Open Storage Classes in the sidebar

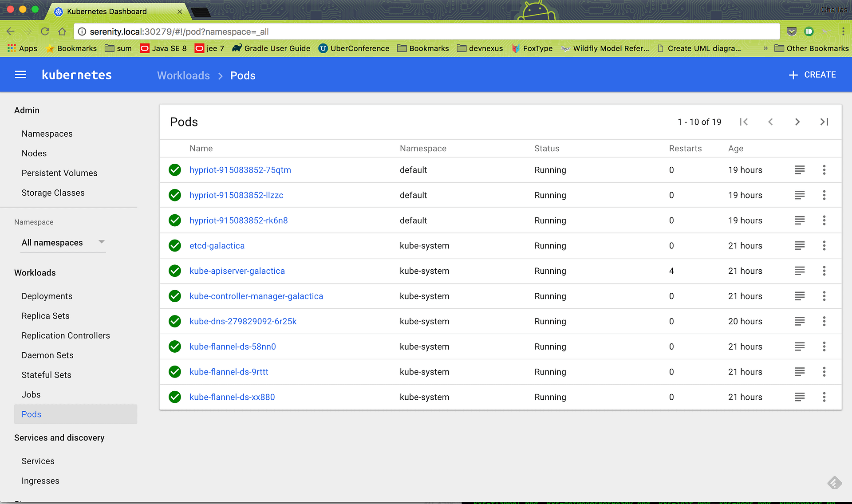point(53,193)
